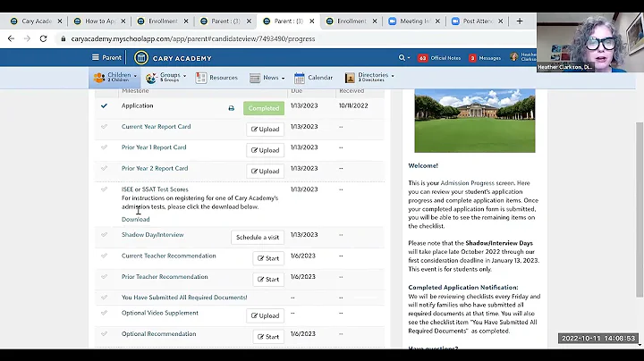Open the Parent persona menu
The height and width of the screenshot is (361, 644).
pyautogui.click(x=106, y=57)
